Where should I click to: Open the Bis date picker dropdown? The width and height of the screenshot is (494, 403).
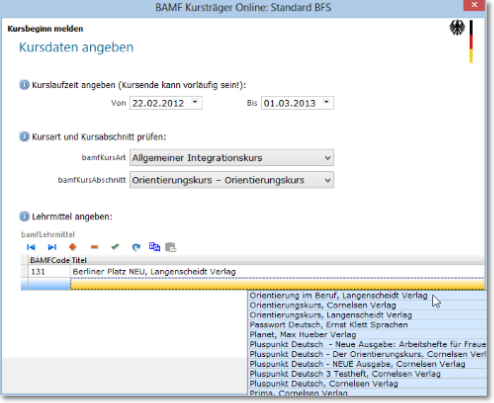point(327,103)
